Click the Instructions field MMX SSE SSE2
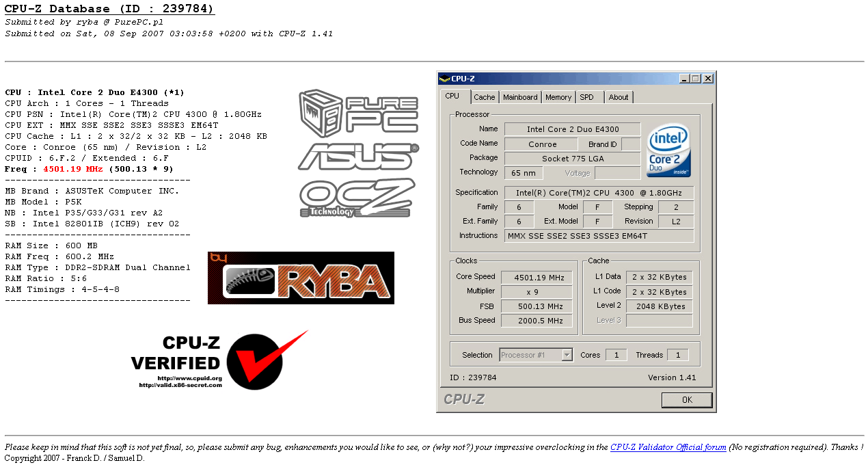 (x=599, y=236)
